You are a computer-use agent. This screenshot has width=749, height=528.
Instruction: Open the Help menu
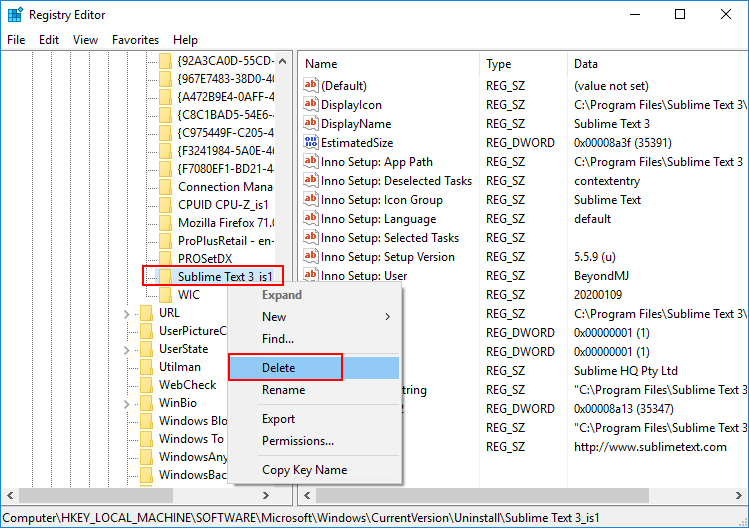click(185, 40)
